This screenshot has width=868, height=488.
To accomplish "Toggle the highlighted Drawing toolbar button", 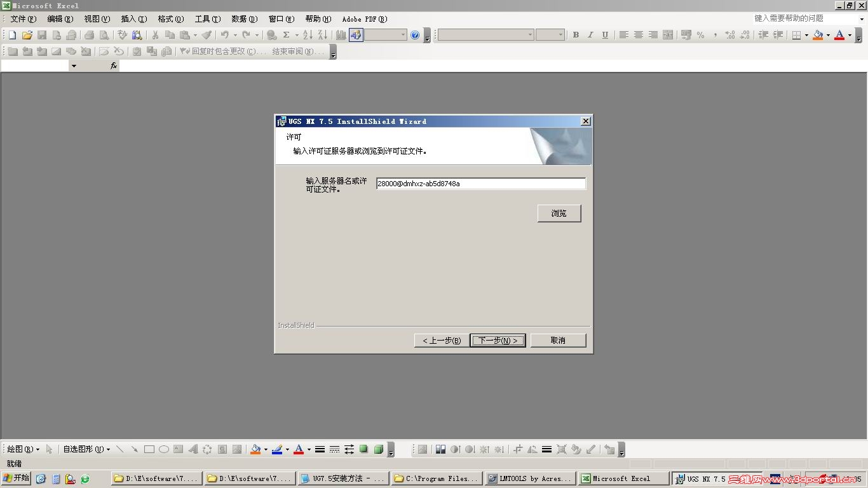I will tap(356, 35).
